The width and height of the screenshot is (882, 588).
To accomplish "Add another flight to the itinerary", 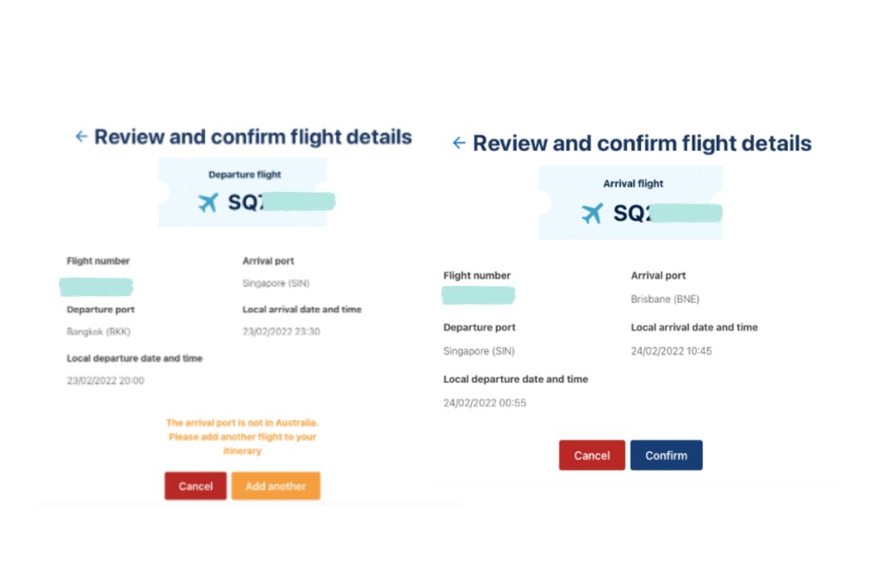I will click(276, 486).
